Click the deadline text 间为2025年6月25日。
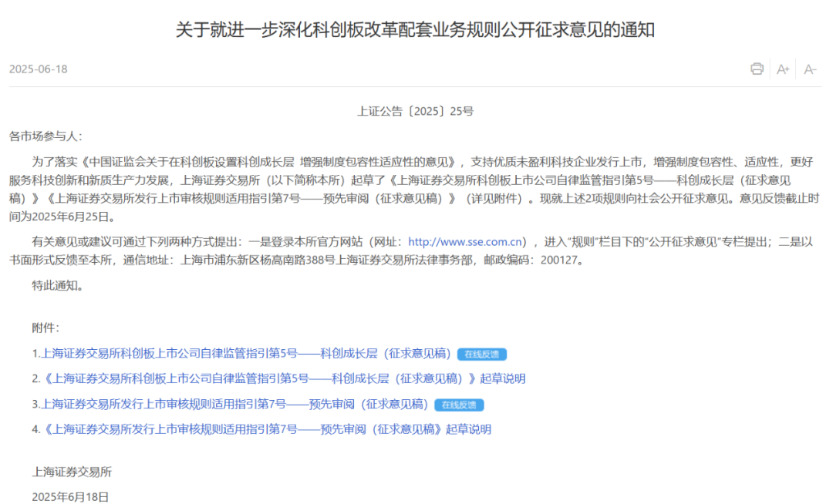Screen dimensions: 833x504 62,217
